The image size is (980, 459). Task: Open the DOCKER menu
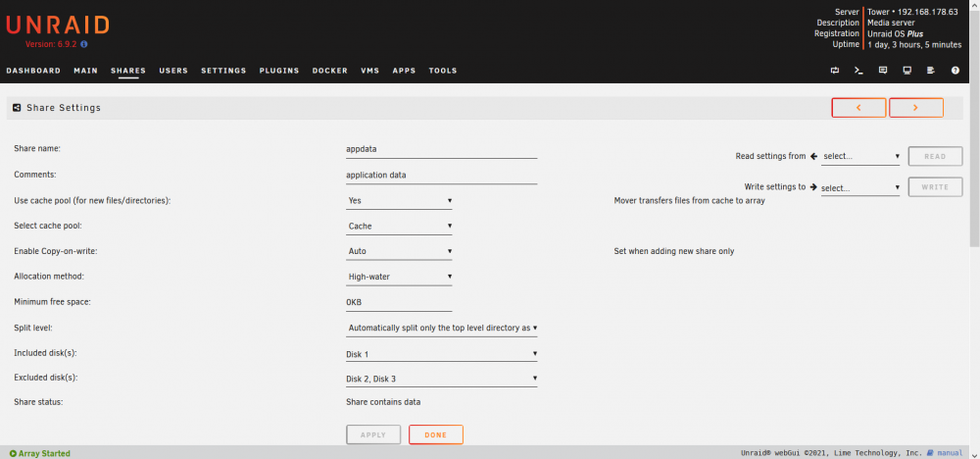click(x=330, y=71)
